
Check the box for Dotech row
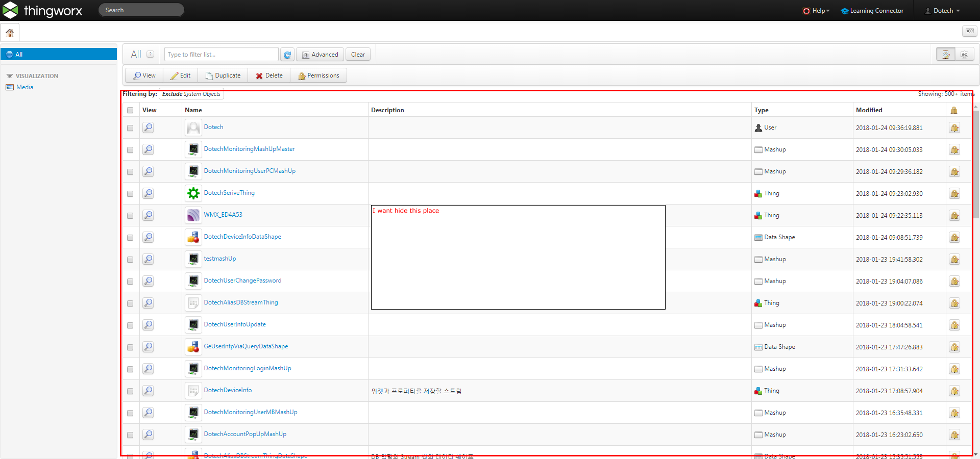pyautogui.click(x=130, y=128)
